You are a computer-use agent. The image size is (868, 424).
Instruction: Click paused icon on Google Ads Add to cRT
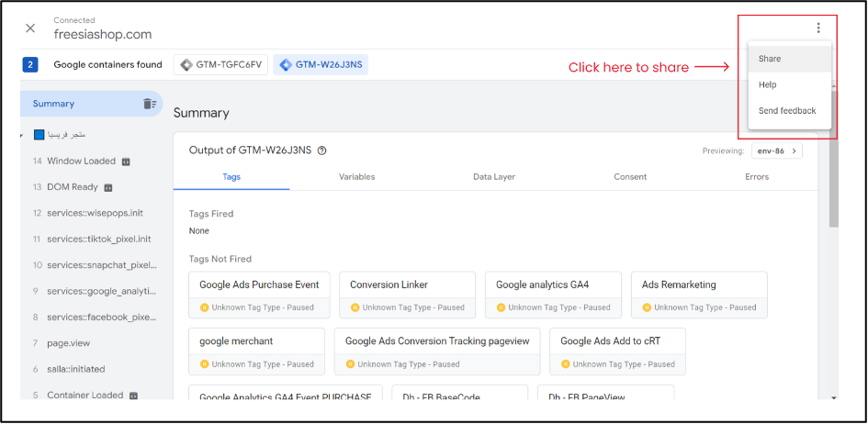tap(565, 364)
